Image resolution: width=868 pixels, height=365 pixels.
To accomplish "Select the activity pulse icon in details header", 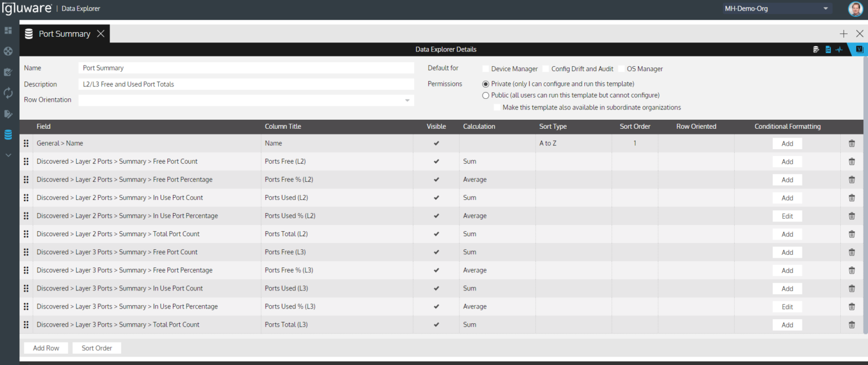I will (x=839, y=49).
